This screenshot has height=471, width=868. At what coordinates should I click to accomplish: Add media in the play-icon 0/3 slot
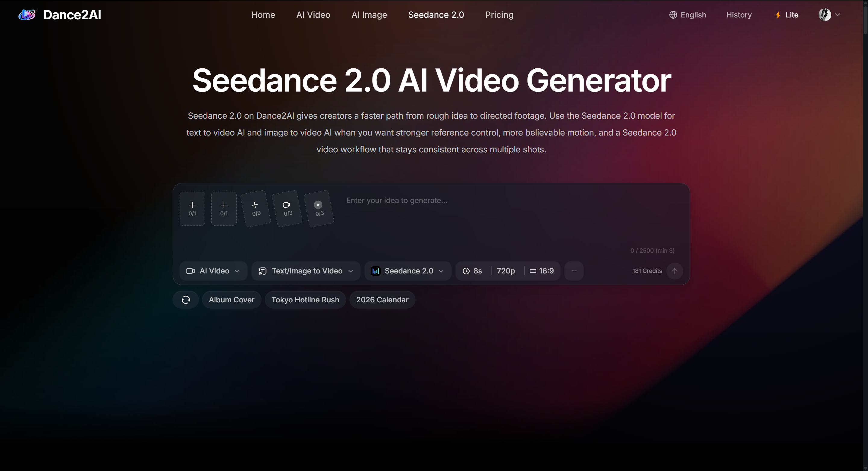[x=319, y=209]
